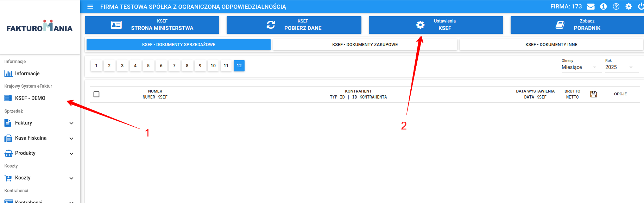Click the Ustawienia KSEF button

point(436,25)
